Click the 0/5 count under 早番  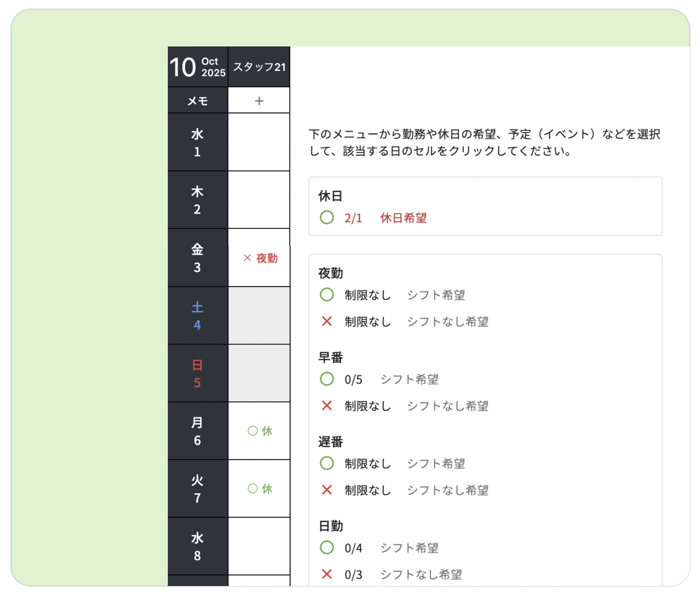353,380
